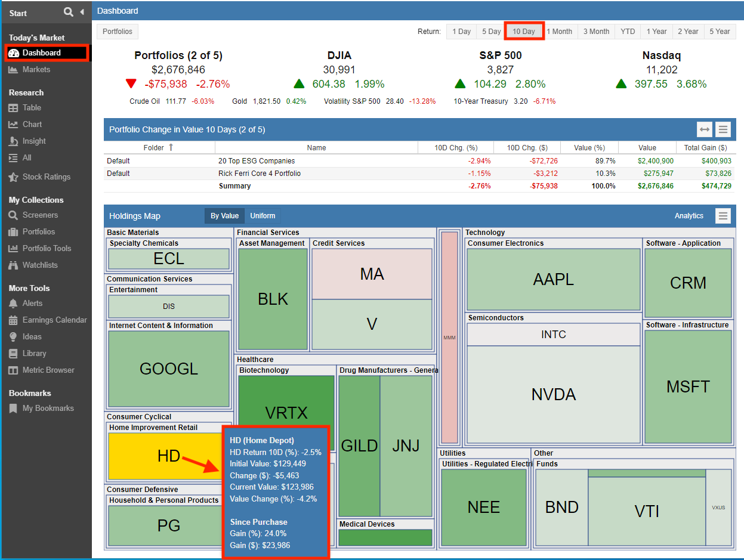Screen dimensions: 744x560
Task: Set return period to 1 Year
Action: click(x=656, y=32)
